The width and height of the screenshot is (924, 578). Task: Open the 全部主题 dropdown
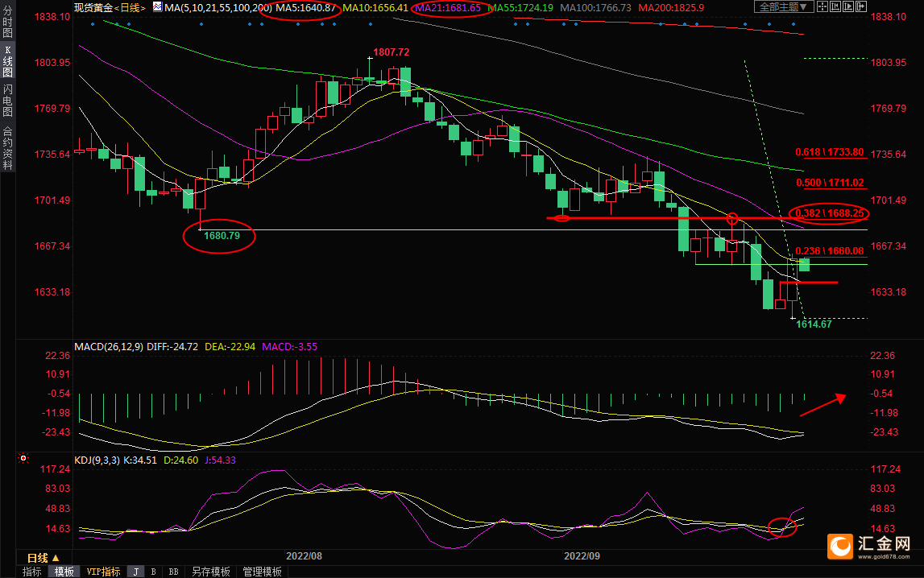point(784,6)
